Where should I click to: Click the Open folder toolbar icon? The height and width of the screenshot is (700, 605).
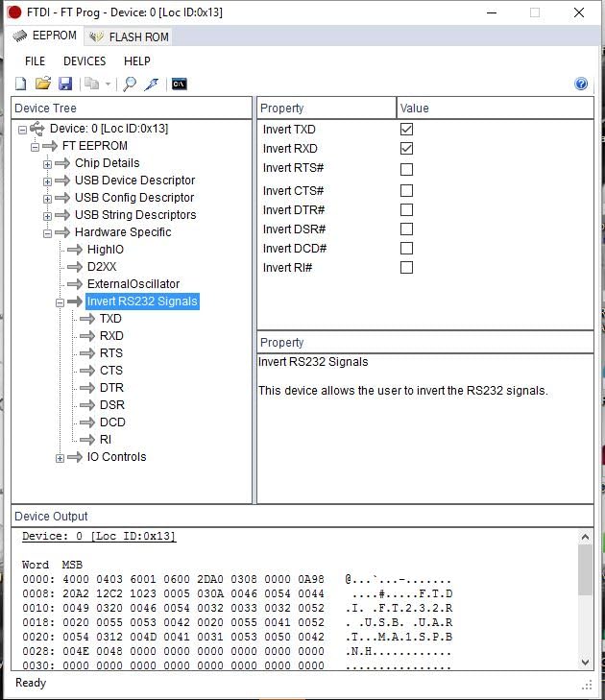coord(43,84)
